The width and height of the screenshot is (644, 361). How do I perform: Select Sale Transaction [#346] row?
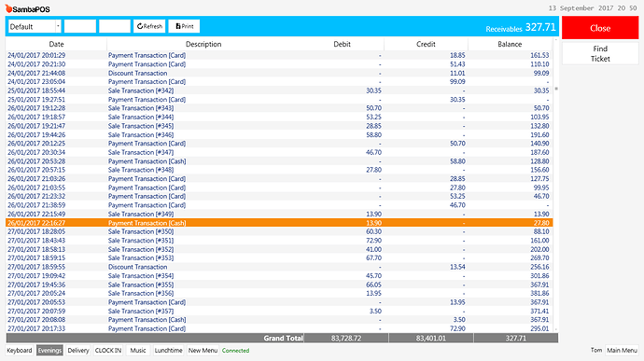[279, 134]
